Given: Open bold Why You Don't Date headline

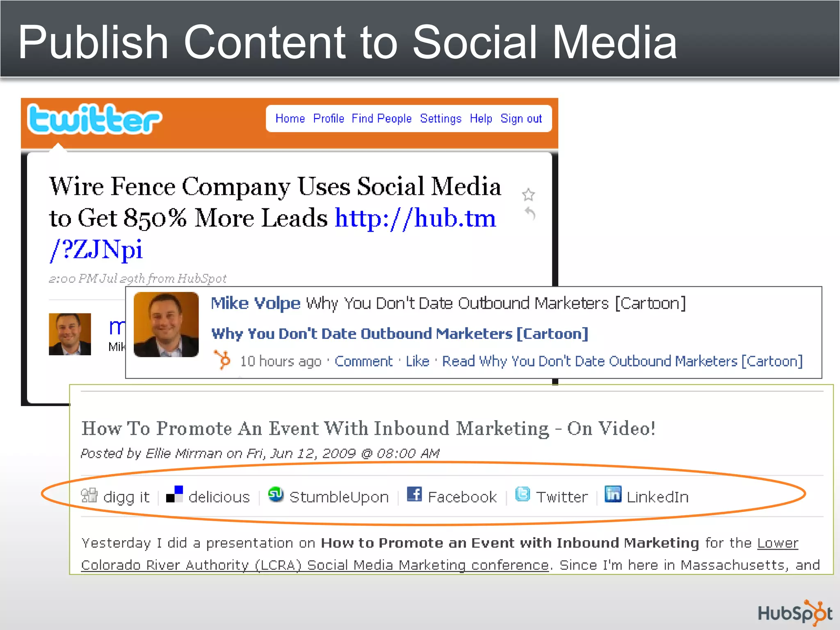Looking at the screenshot, I should [400, 333].
